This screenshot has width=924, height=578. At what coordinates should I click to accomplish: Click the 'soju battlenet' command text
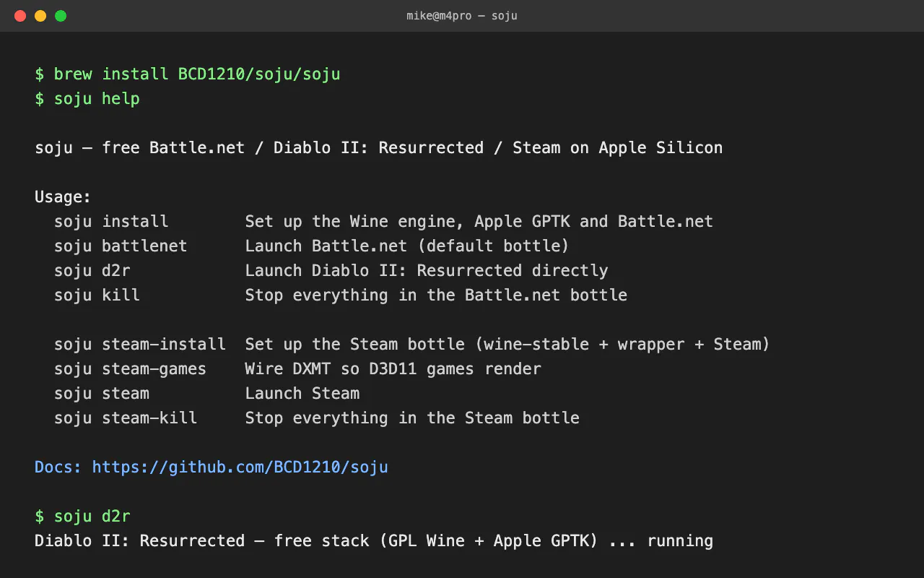tap(121, 246)
